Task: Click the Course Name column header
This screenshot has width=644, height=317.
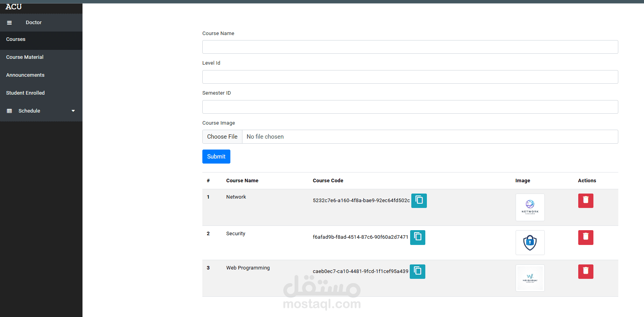Action: 242,181
